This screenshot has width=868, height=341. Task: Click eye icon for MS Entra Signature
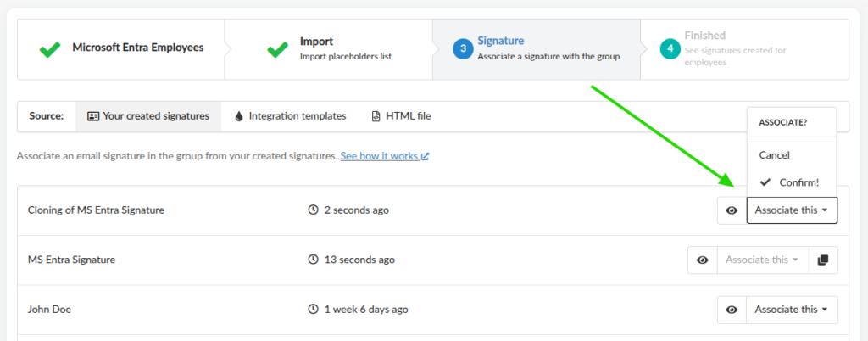pos(702,260)
